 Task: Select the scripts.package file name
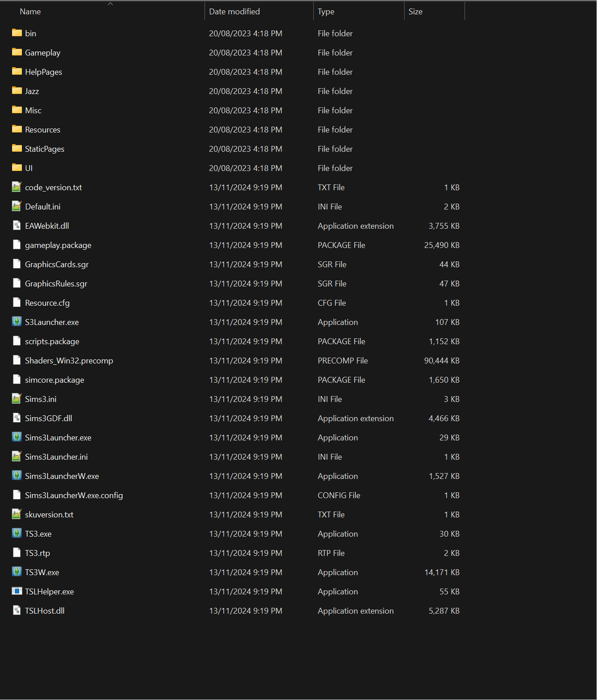tap(52, 341)
